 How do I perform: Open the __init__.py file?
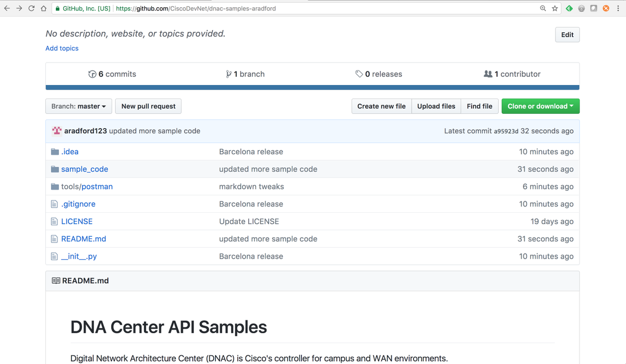tap(79, 257)
